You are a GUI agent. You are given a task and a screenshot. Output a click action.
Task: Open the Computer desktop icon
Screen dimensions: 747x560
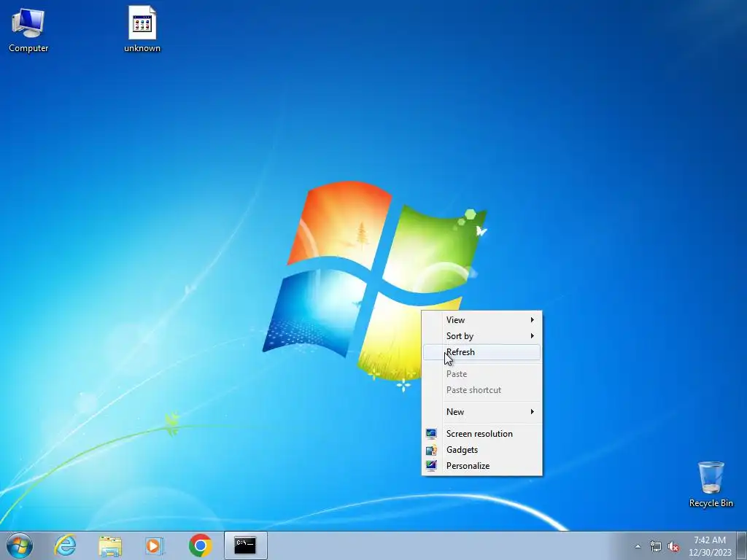(x=28, y=29)
